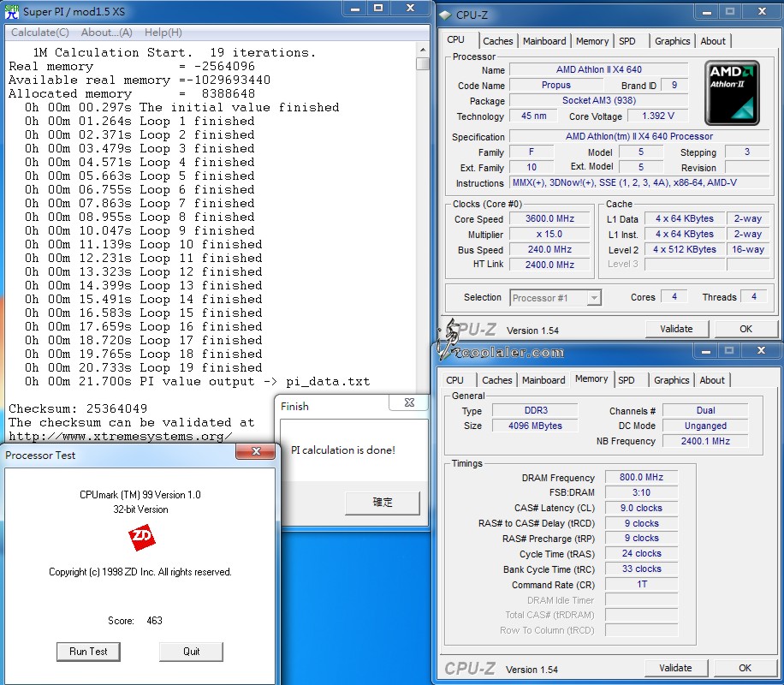Switch to Memory tab in top CPU-Z window

point(592,41)
